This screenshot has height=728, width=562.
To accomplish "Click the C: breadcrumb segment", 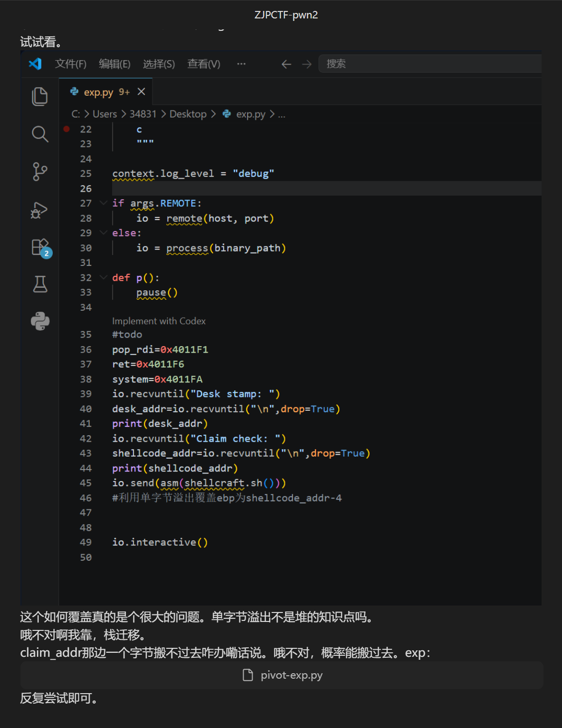I will pyautogui.click(x=76, y=114).
